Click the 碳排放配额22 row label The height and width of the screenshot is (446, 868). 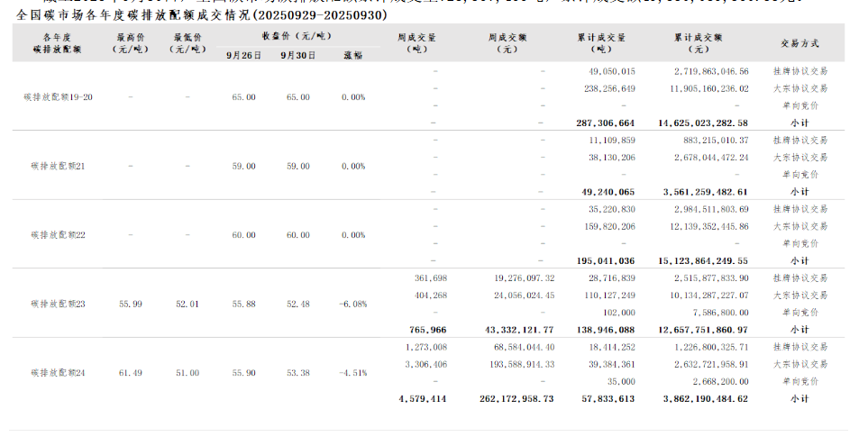pyautogui.click(x=58, y=234)
